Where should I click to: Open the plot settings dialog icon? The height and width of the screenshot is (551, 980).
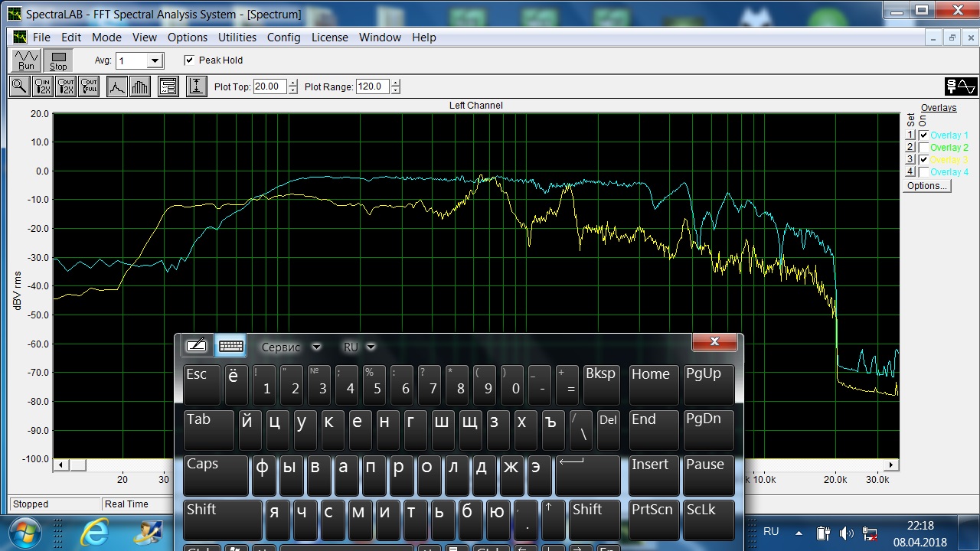[168, 86]
